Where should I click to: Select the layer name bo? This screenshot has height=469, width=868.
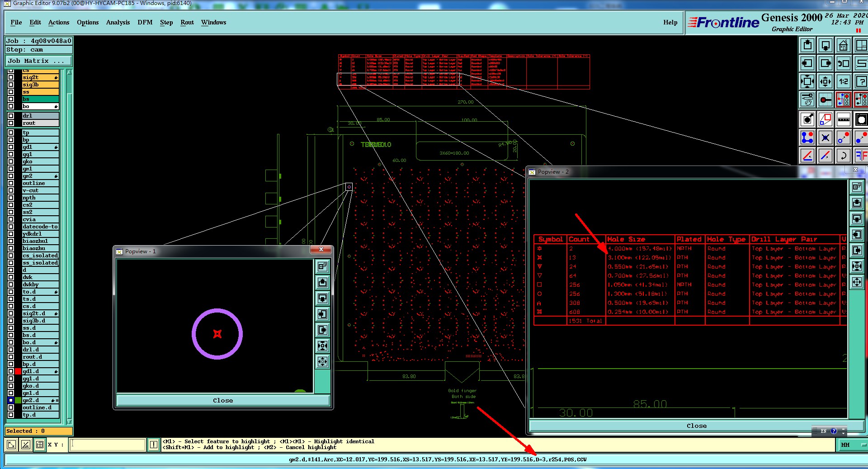pos(40,106)
